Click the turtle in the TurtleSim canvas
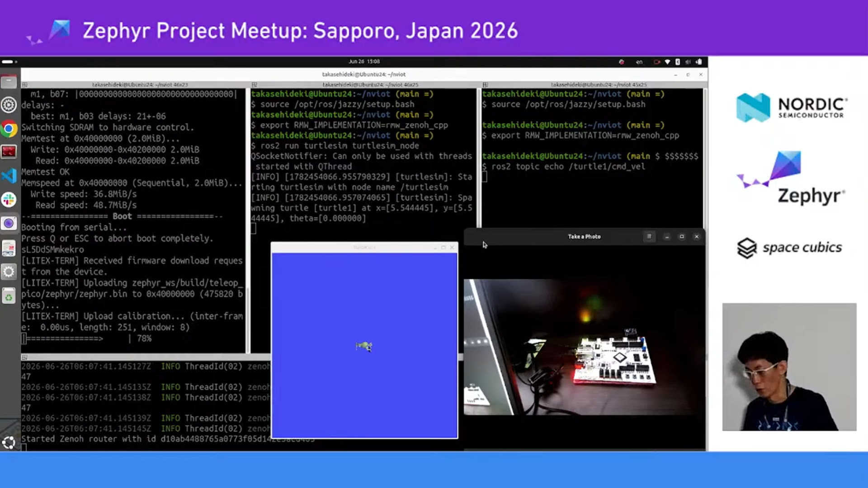Screen dimensions: 868x488 point(364,347)
